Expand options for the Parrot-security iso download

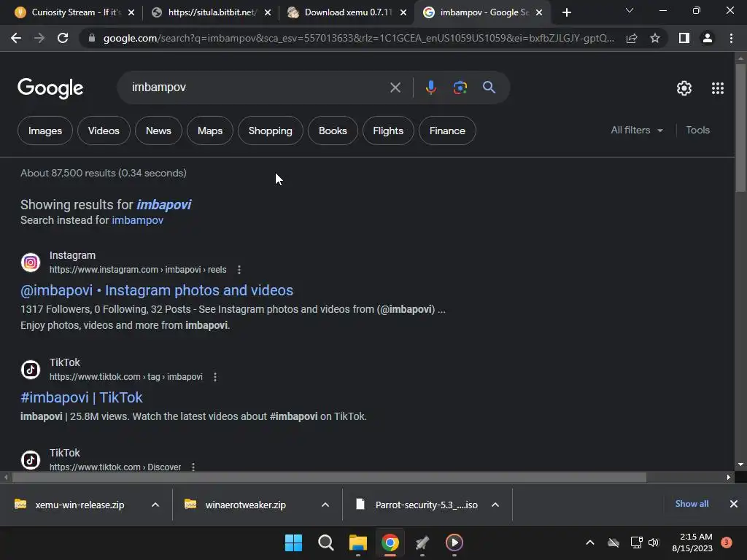[495, 505]
